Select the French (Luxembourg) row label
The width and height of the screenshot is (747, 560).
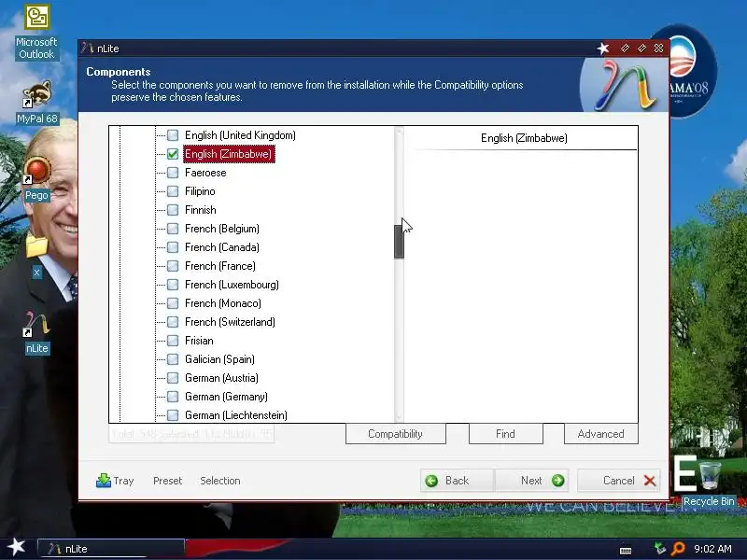232,285
